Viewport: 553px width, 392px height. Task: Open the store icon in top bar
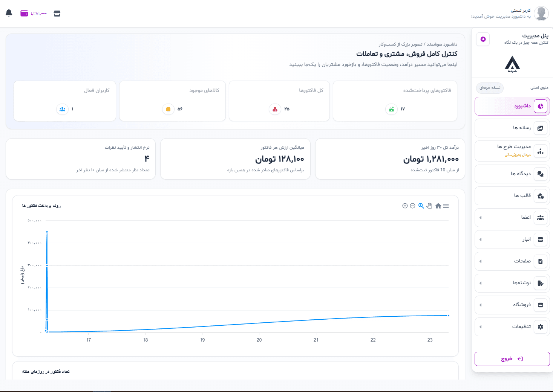57,14
